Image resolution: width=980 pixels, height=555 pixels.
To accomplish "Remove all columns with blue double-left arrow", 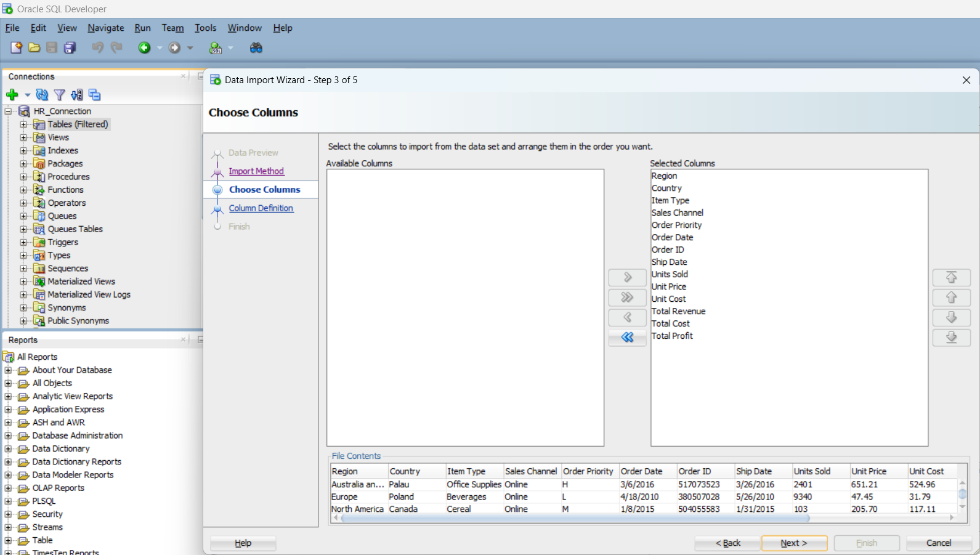I will (x=627, y=338).
